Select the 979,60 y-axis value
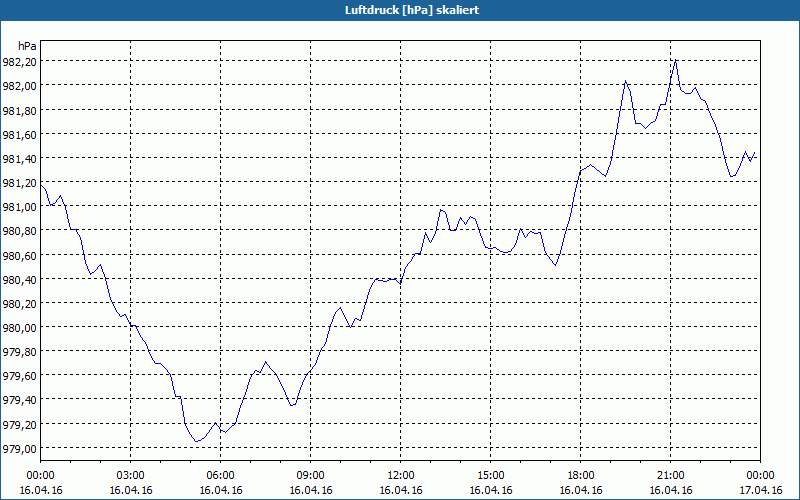800x500 pixels. [x=20, y=376]
